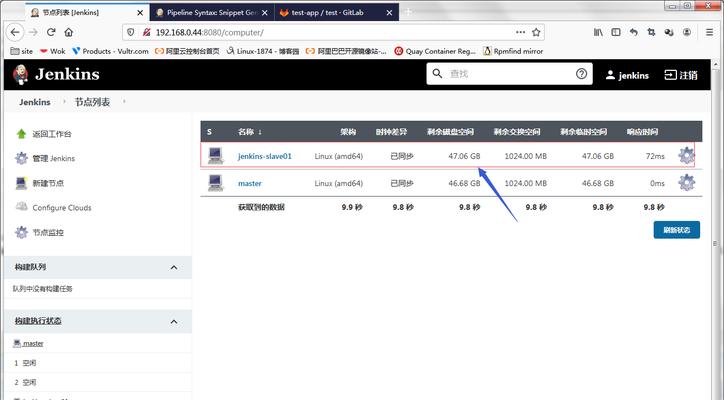Click 返回工作台 sidebar link
This screenshot has width=724, height=400.
52,134
